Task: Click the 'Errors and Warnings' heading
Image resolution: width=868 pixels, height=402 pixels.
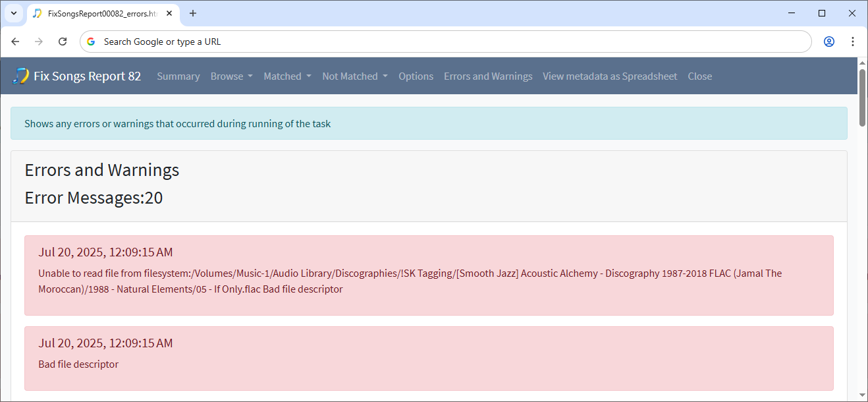Action: tap(102, 170)
